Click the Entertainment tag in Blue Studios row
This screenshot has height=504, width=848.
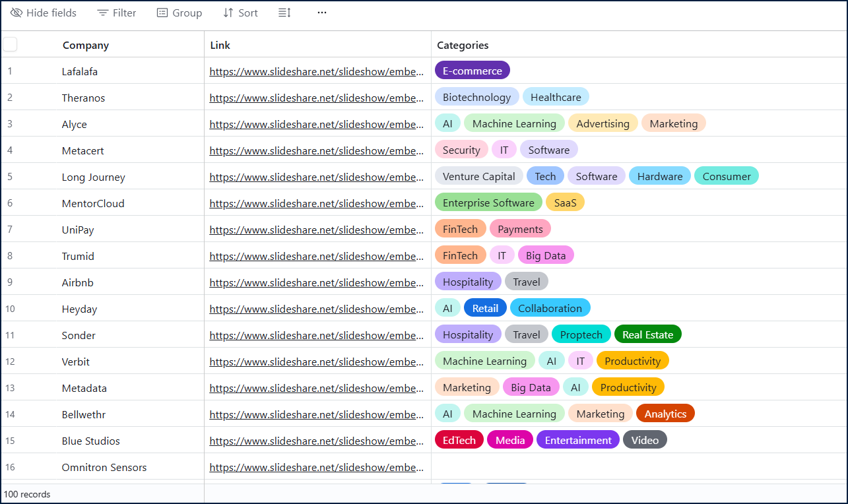[x=578, y=440]
